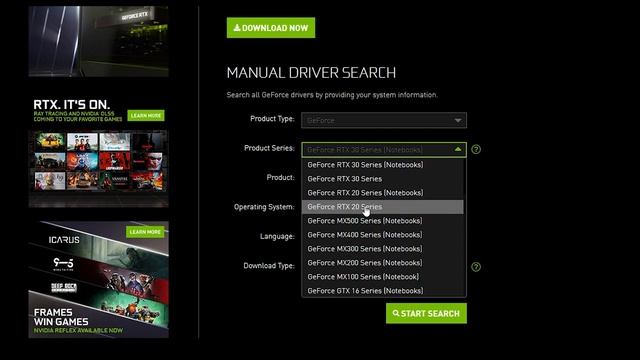Open the GeForce RTX graphics card banner image
Image resolution: width=640 pixels, height=360 pixels.
(x=98, y=41)
